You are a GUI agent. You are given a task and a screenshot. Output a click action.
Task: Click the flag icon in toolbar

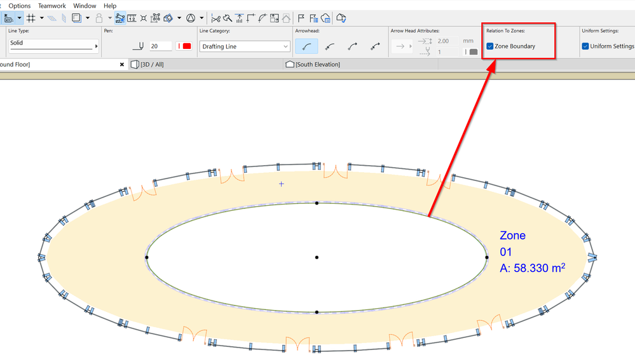click(x=301, y=18)
